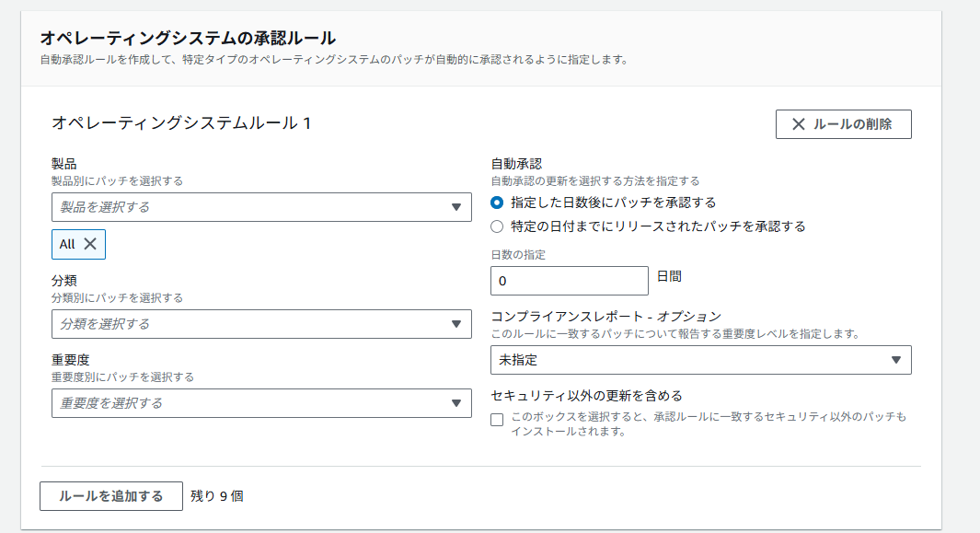Open the 製品を選択する dropdown
This screenshot has width=980, height=533.
261,207
